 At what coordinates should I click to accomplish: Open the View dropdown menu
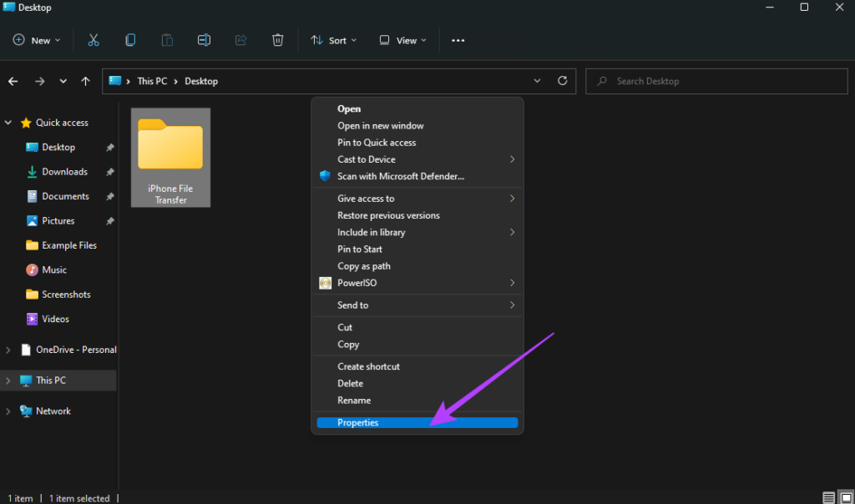pyautogui.click(x=402, y=40)
